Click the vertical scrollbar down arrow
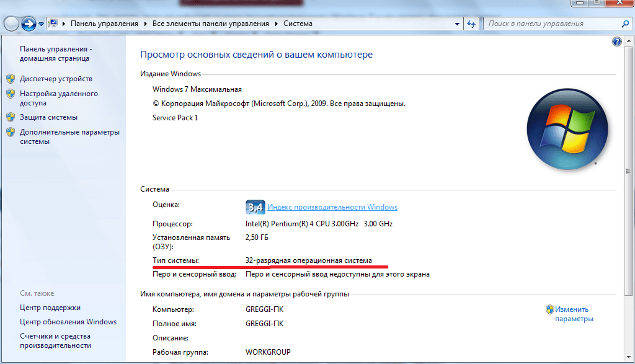Image resolution: width=635 pixels, height=364 pixels. tap(629, 358)
